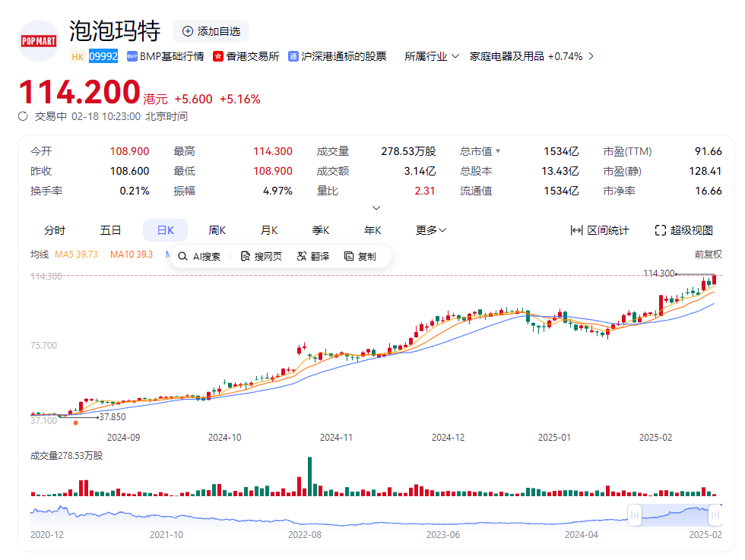Click the refresh circle beside 交易中
The height and width of the screenshot is (560, 745).
23,116
